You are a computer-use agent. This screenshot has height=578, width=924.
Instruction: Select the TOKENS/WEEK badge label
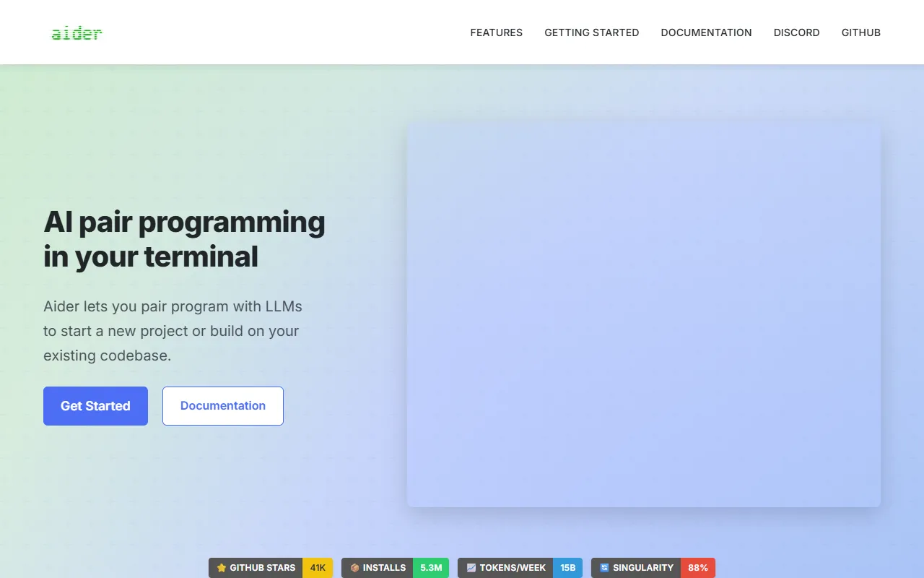click(513, 568)
